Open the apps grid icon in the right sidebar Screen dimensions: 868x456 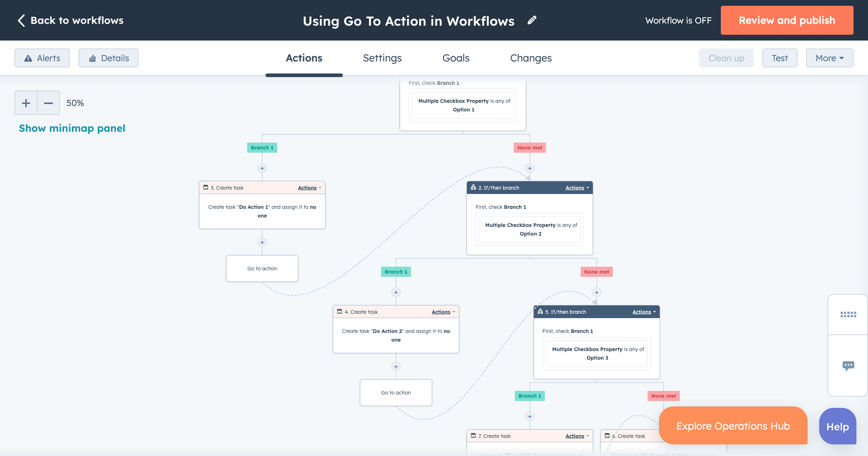click(x=848, y=314)
